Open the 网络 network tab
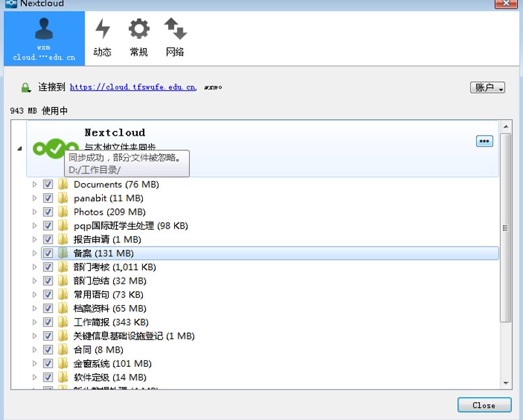Viewport: 523px width, 420px height. pos(175,38)
